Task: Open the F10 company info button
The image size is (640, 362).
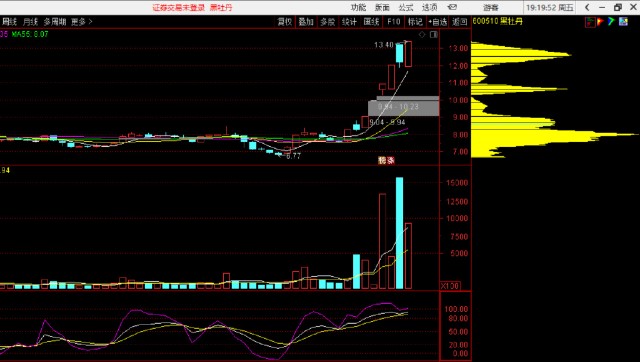Action: point(393,22)
